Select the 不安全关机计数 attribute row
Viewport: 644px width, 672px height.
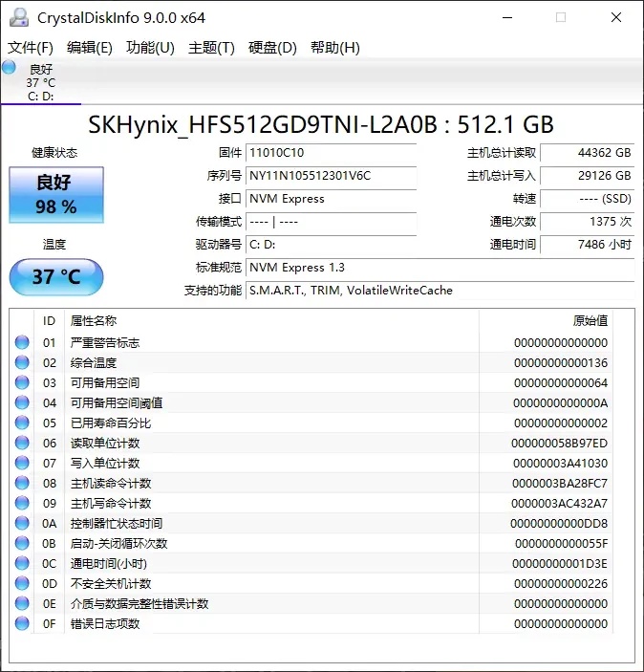click(311, 583)
